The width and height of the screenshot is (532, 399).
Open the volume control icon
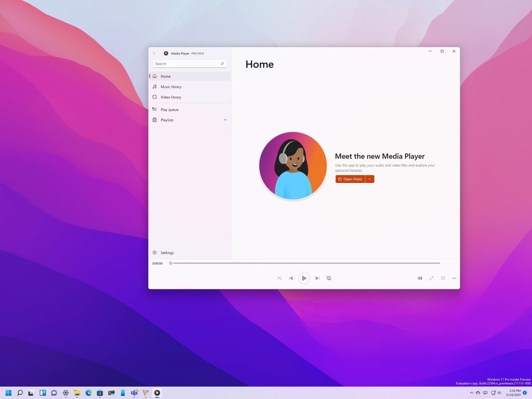[420, 278]
